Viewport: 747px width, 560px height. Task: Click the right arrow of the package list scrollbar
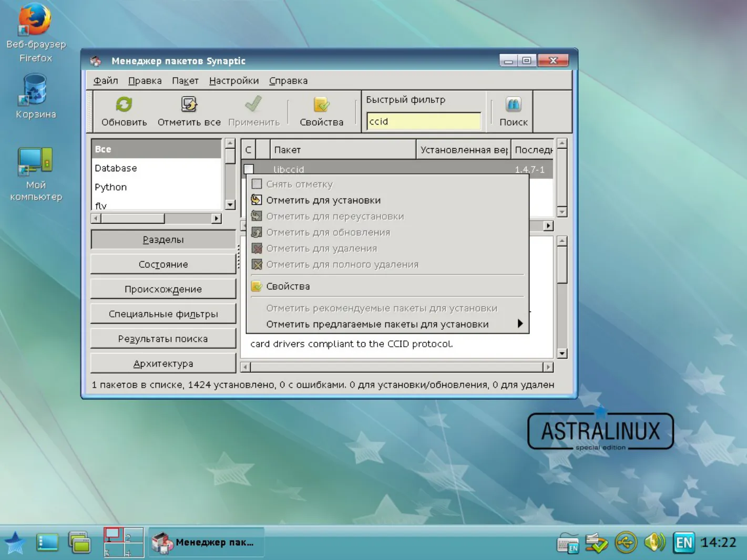[x=548, y=225]
